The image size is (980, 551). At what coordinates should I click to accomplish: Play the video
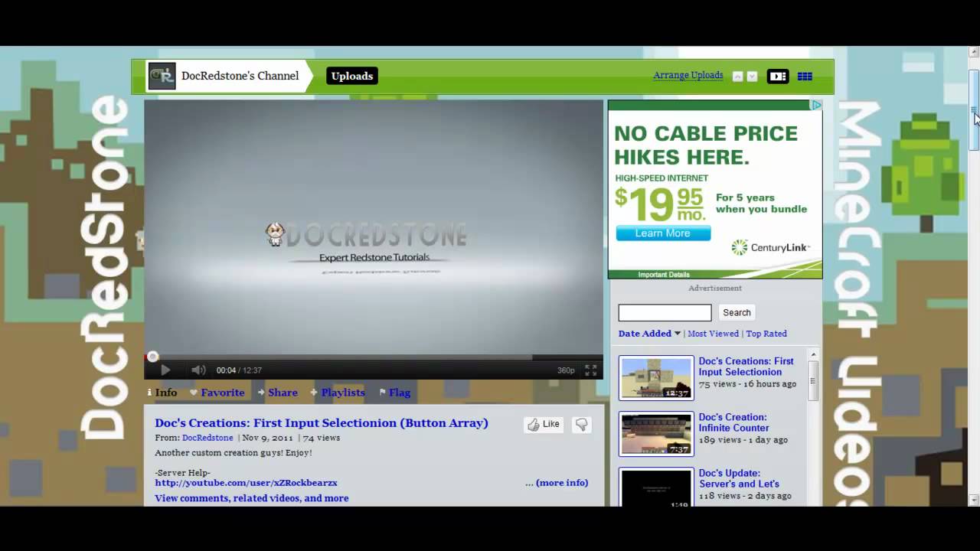(165, 370)
